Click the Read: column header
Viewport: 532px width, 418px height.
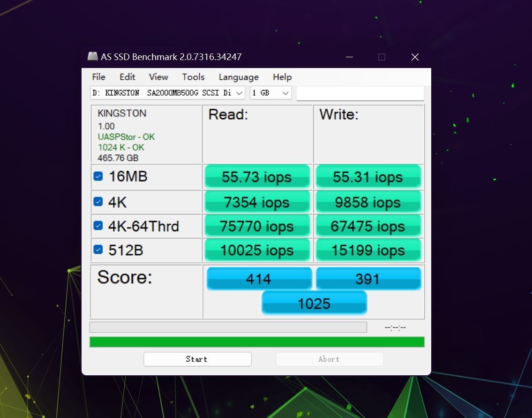(x=228, y=114)
